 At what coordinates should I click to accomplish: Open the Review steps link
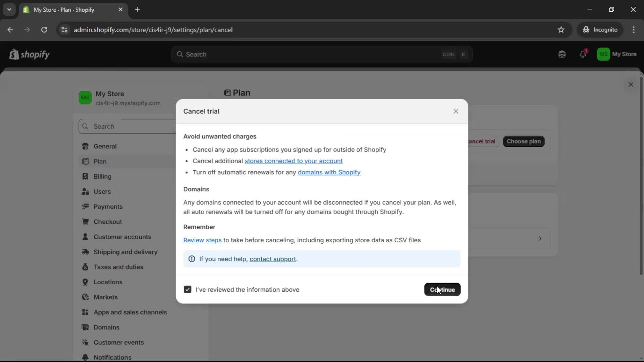pyautogui.click(x=202, y=240)
